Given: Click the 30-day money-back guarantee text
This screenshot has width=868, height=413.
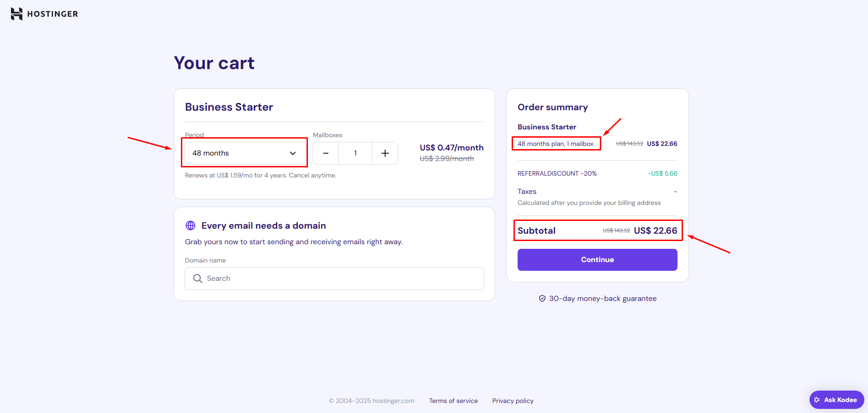Looking at the screenshot, I should pyautogui.click(x=603, y=299).
